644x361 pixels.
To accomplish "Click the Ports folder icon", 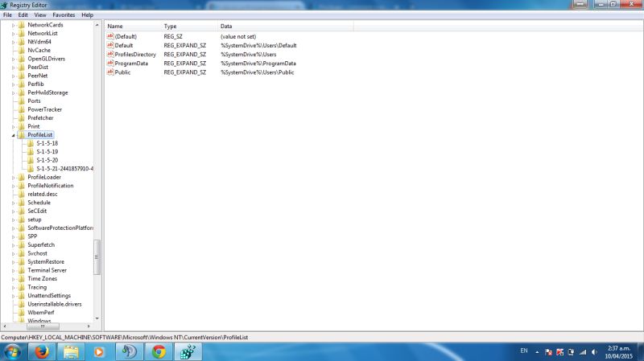I will click(x=22, y=101).
